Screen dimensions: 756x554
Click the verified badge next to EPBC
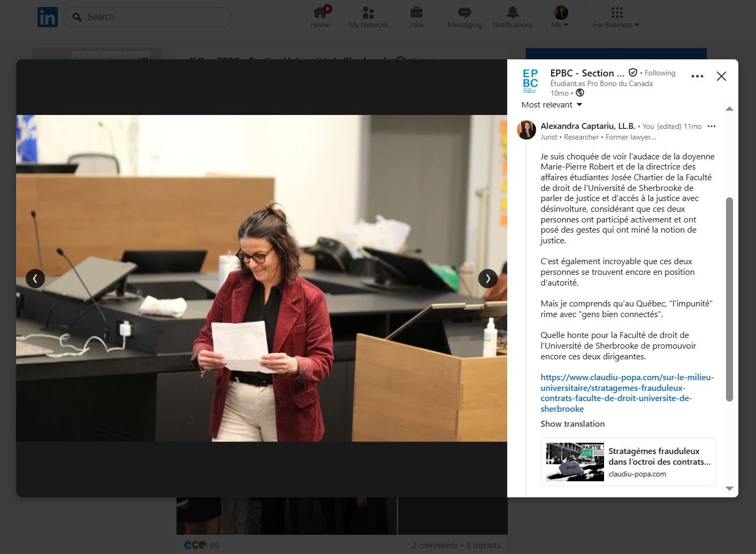click(633, 73)
